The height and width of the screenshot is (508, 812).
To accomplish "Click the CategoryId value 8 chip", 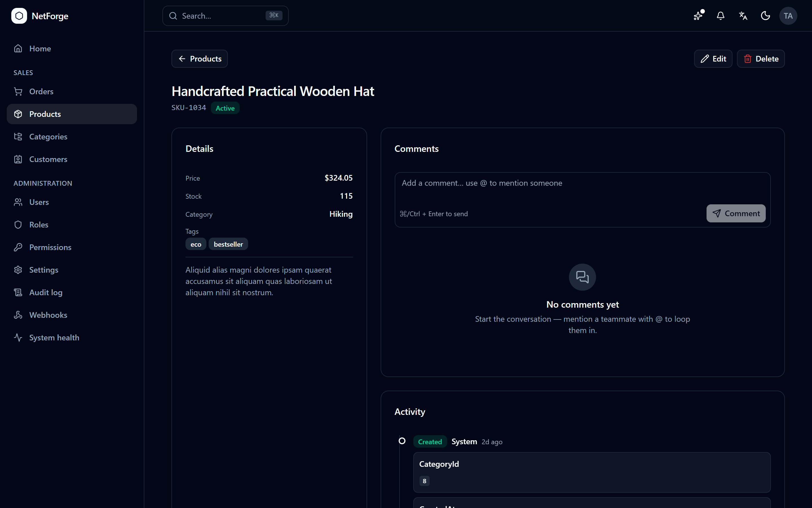I will pos(424,481).
